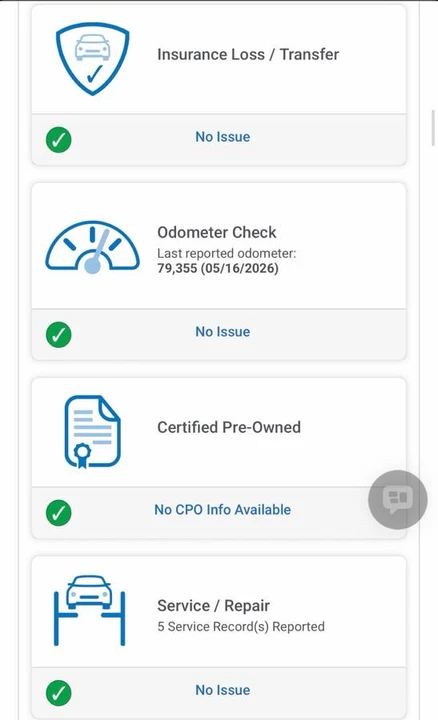Open the floating chat bubble button
The height and width of the screenshot is (720, 438).
coord(398,500)
